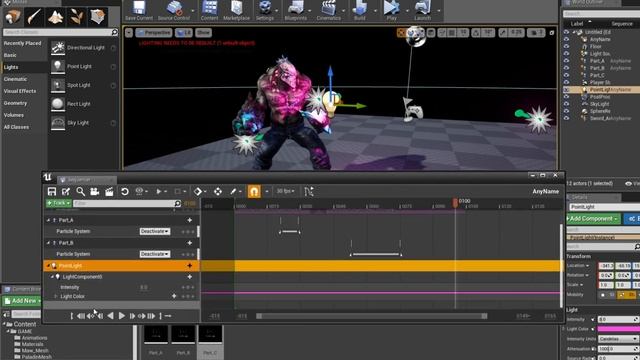Screen dimensions: 640x360
Task: Open the Intensity Units Candelas dropdown
Action: tap(618, 339)
